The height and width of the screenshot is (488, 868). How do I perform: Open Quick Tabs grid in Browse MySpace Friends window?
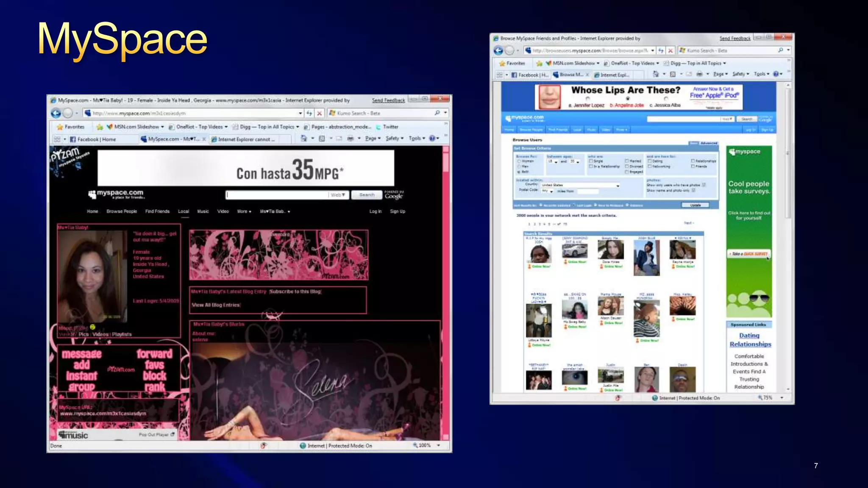[x=500, y=75]
